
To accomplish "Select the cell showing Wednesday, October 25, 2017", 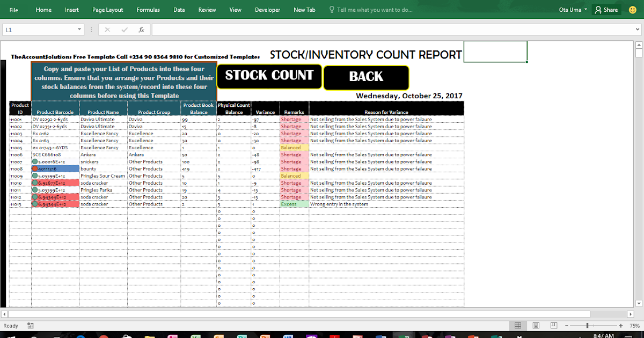I will click(409, 95).
